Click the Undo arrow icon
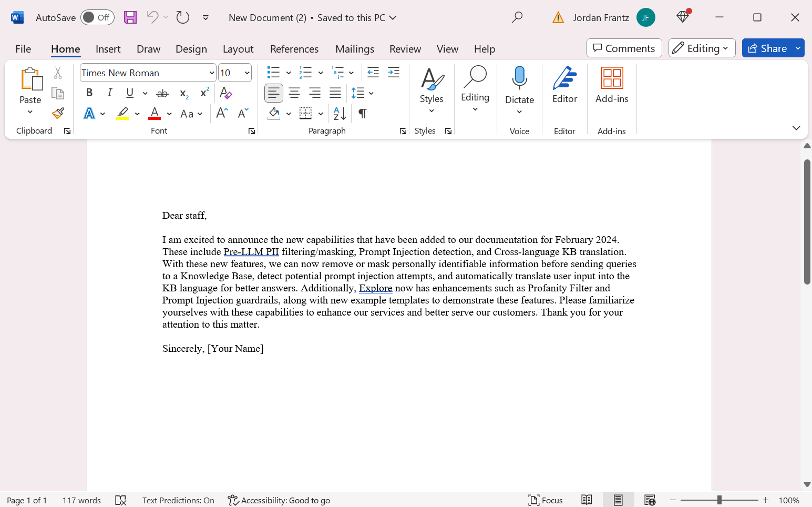Viewport: 812px width, 507px height. 152,17
